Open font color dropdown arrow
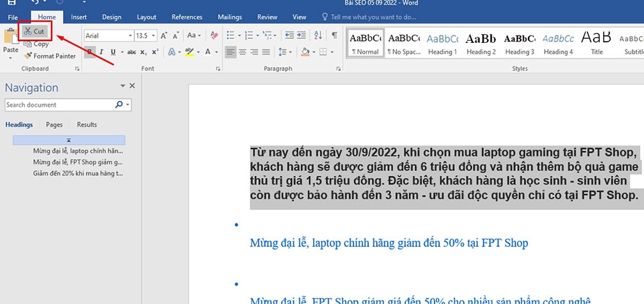Screen dimensions: 644x304 point(217,52)
